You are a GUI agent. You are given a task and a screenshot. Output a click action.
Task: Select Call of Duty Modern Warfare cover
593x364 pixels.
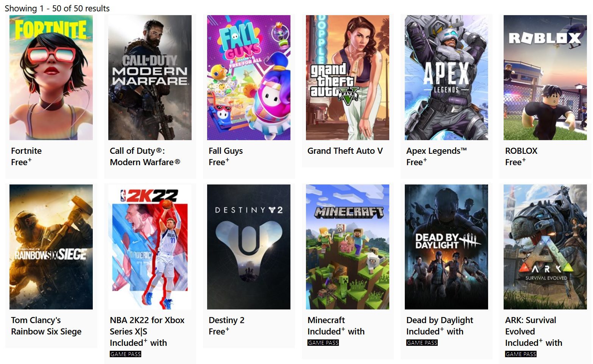coord(150,78)
